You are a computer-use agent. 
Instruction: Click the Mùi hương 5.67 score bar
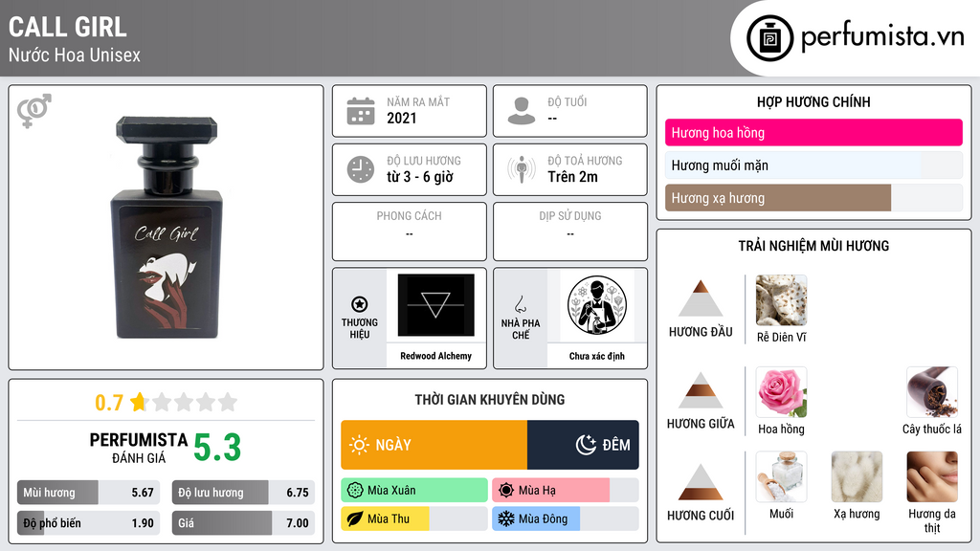(x=89, y=493)
